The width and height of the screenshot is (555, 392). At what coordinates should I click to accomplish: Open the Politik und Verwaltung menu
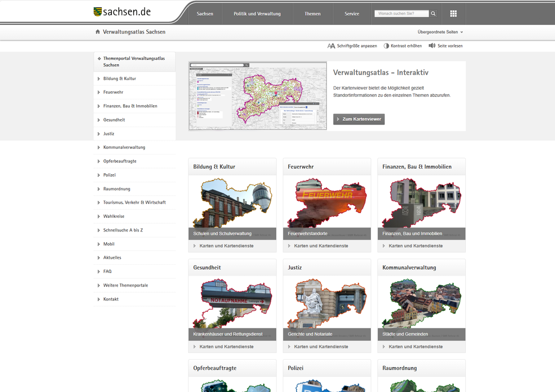tap(257, 14)
